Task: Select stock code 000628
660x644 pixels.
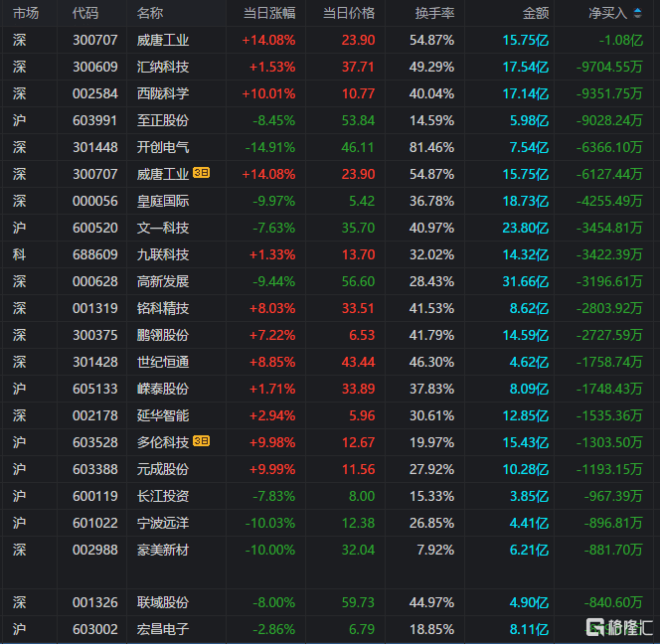Action: click(95, 281)
